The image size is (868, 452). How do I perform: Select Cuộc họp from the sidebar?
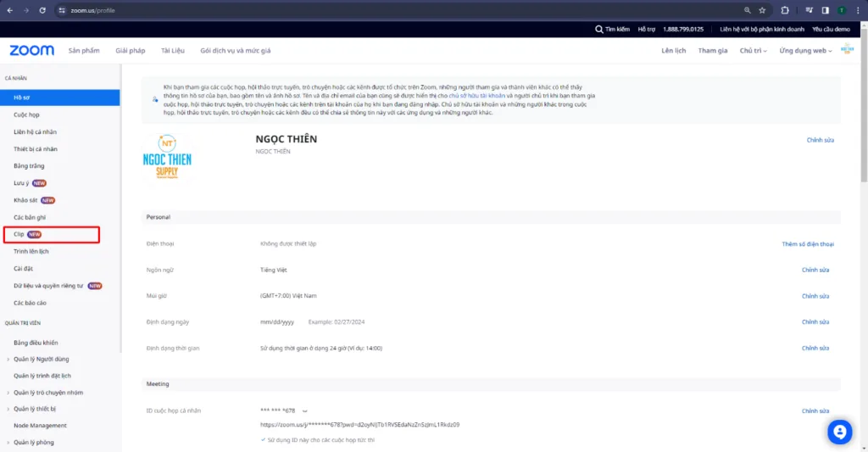coord(26,114)
